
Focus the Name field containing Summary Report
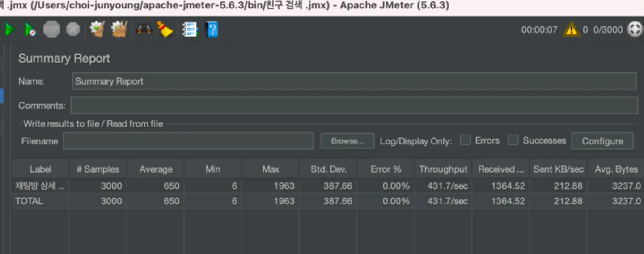click(354, 81)
